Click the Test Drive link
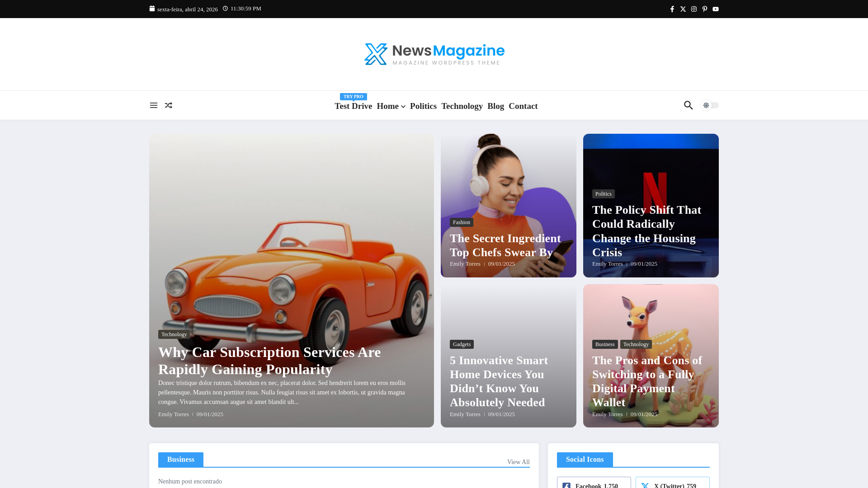Image resolution: width=868 pixels, height=488 pixels. click(x=353, y=106)
